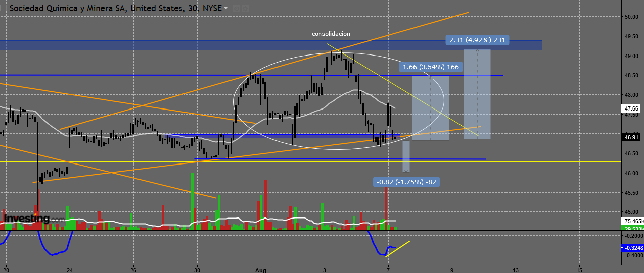This screenshot has width=644, height=273.
Task: Select the blue resistance zone rectangle near 49.25
Action: point(271,45)
